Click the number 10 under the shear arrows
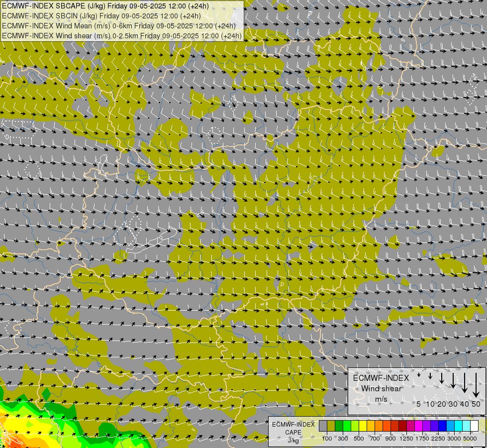 430,404
